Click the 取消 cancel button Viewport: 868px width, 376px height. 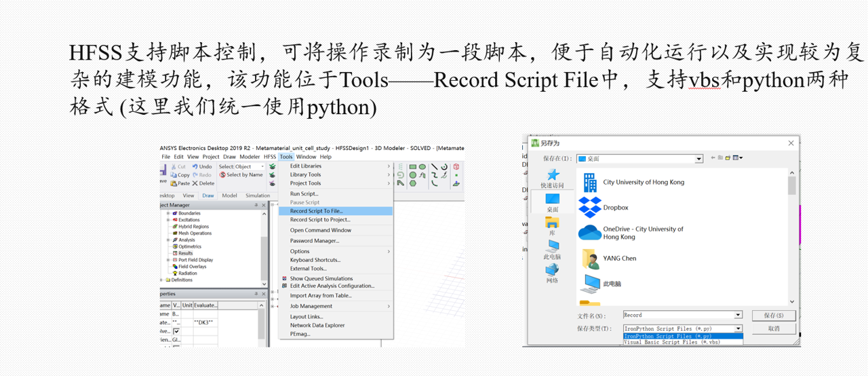point(774,328)
